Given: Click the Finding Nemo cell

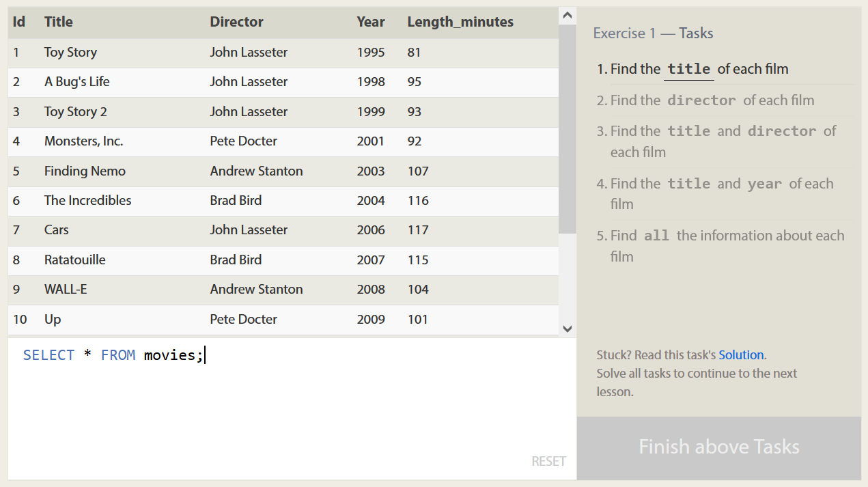Looking at the screenshot, I should (x=85, y=171).
